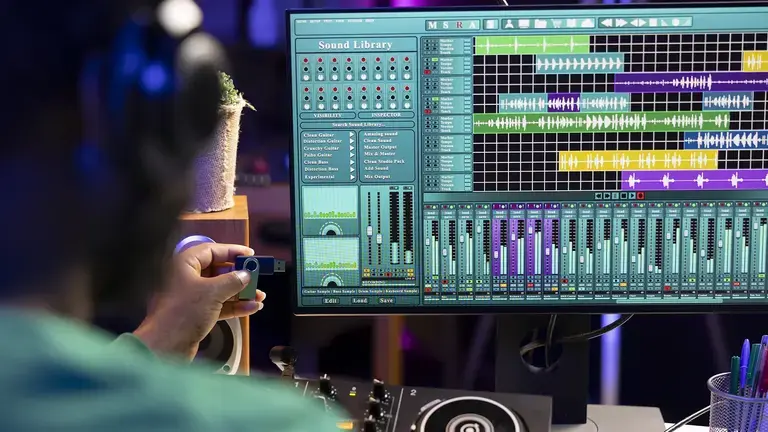Select the Mix Output entry

pyautogui.click(x=377, y=176)
